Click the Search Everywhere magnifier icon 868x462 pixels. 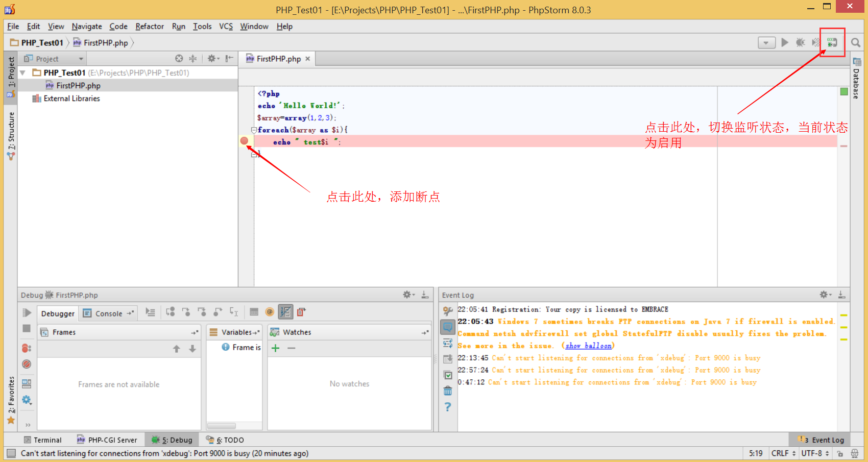click(856, 43)
